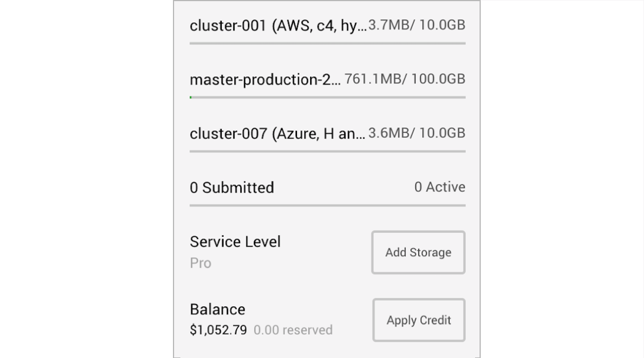This screenshot has height=358, width=644.
Task: Click the jobs progress bar under Submitted
Action: [327, 205]
